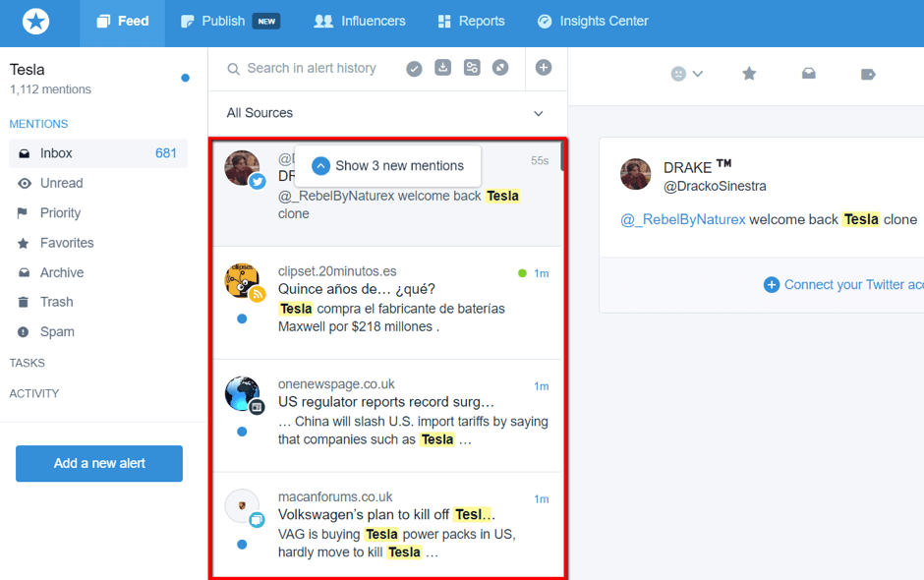Expand the ACTIVITY section
924x580 pixels.
click(34, 394)
